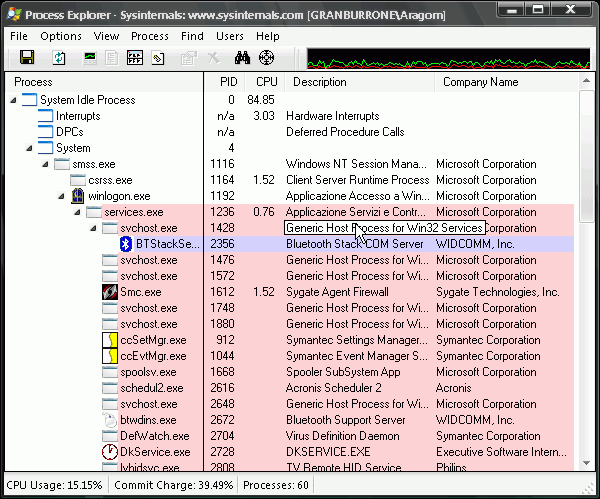The image size is (600, 499).
Task: Sort by the PID column header
Action: coord(223,82)
